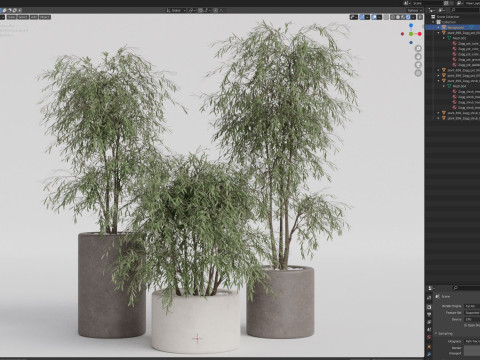Open transform pivot point selector
Image resolution: width=480 pixels, height=360 pixels.
[x=193, y=10]
